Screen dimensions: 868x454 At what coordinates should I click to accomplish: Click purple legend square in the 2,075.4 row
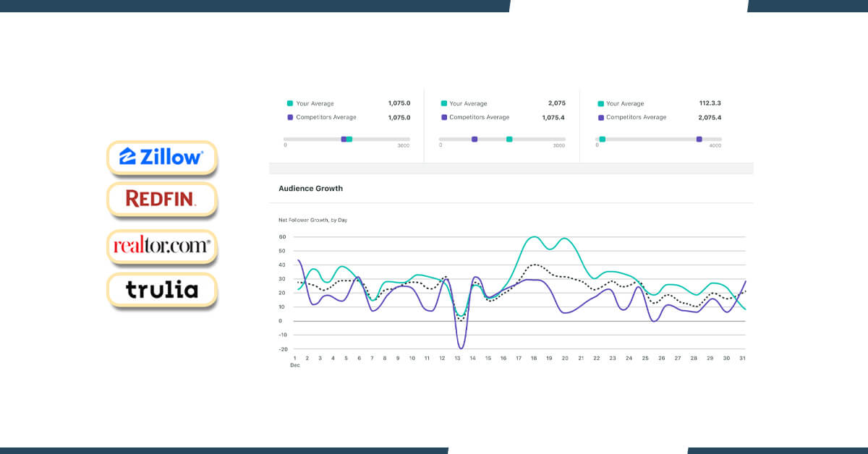[x=601, y=117]
